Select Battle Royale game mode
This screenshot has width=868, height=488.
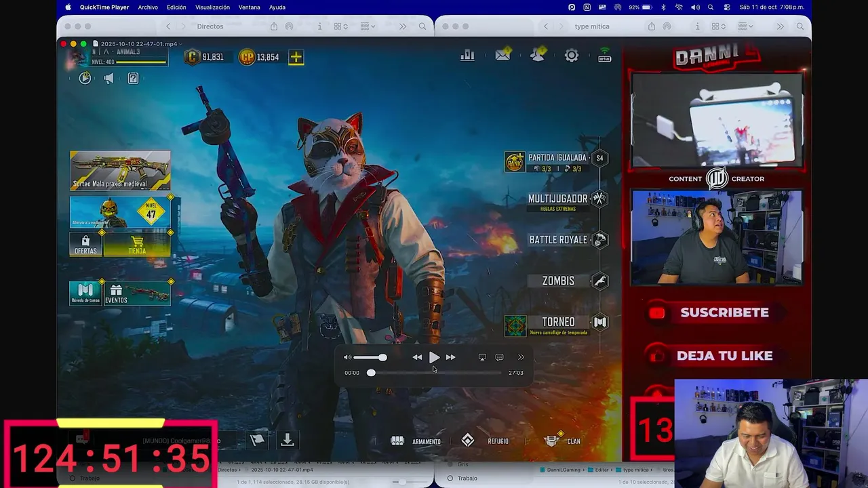click(x=568, y=240)
